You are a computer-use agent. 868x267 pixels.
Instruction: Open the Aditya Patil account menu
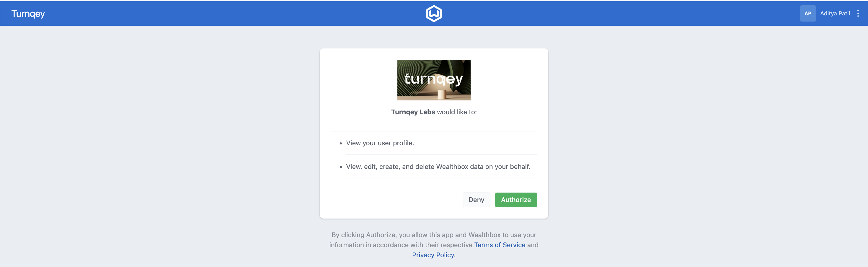tap(835, 14)
